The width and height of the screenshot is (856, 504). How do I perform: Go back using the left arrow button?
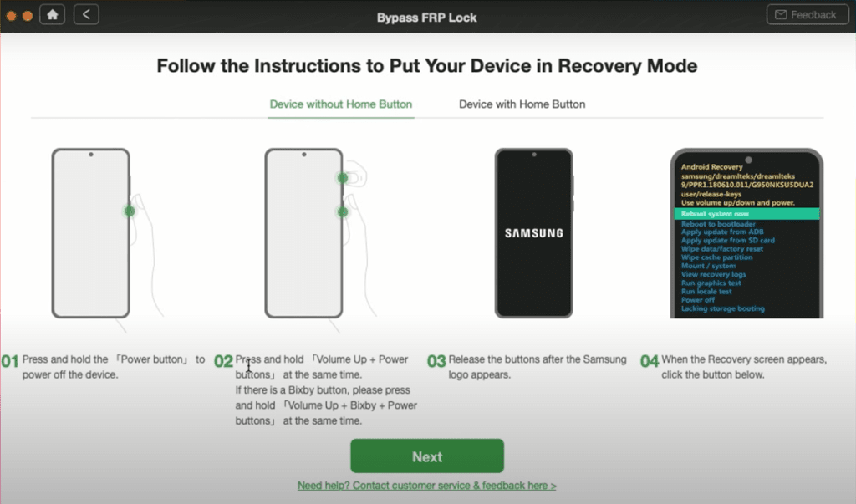tap(86, 15)
